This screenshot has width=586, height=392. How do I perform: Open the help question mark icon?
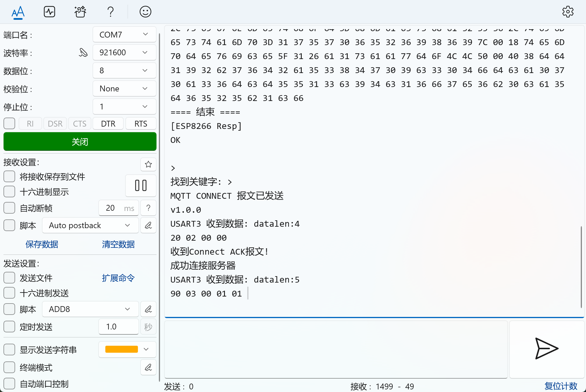pos(110,12)
